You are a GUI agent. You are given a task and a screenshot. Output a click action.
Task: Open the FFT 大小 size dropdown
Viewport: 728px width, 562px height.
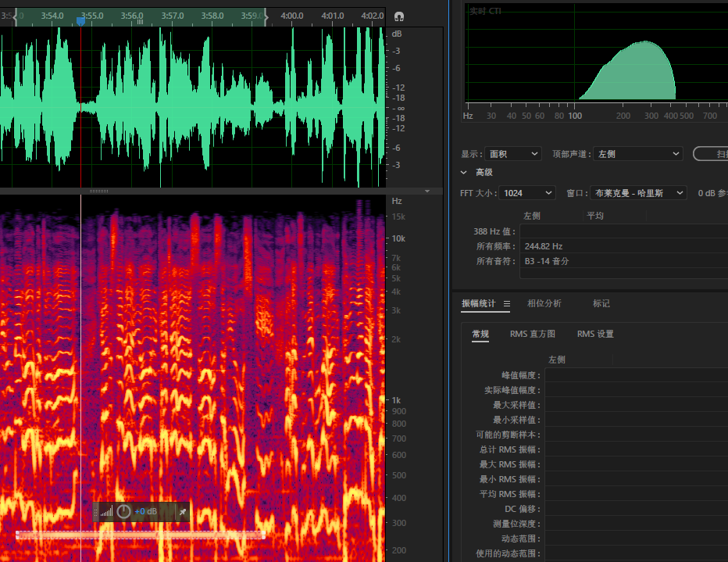tap(527, 193)
